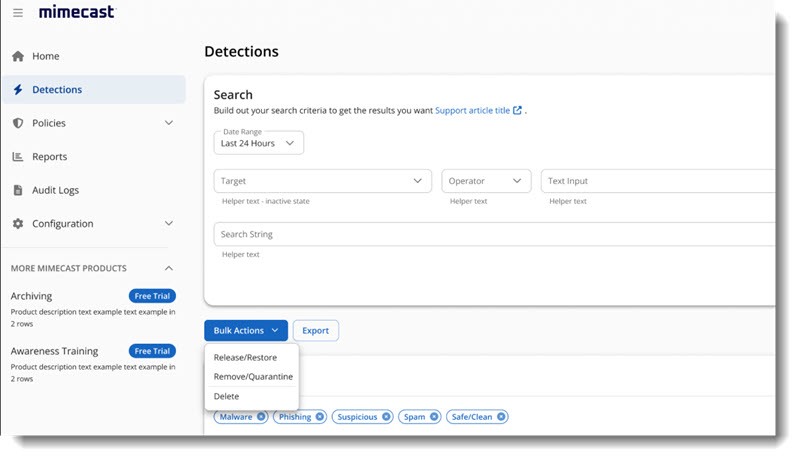The height and width of the screenshot is (460, 800).
Task: Click the Export button
Action: point(316,330)
